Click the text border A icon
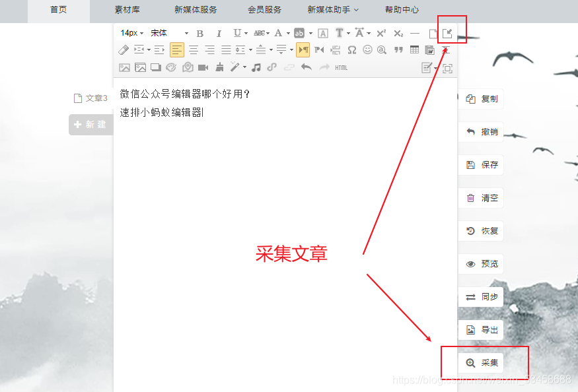 pos(323,34)
